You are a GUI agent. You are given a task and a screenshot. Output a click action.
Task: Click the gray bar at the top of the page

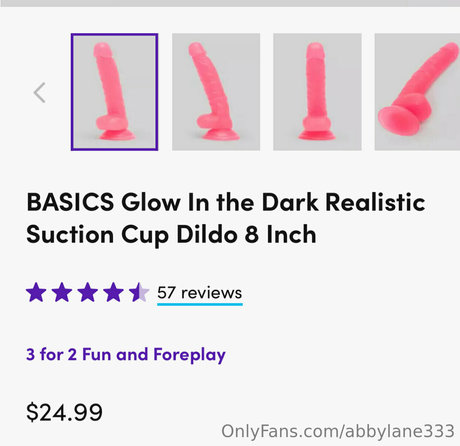(x=230, y=3)
